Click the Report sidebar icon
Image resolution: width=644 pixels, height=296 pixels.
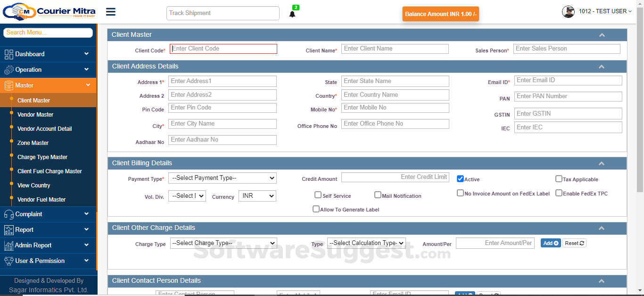[9, 229]
